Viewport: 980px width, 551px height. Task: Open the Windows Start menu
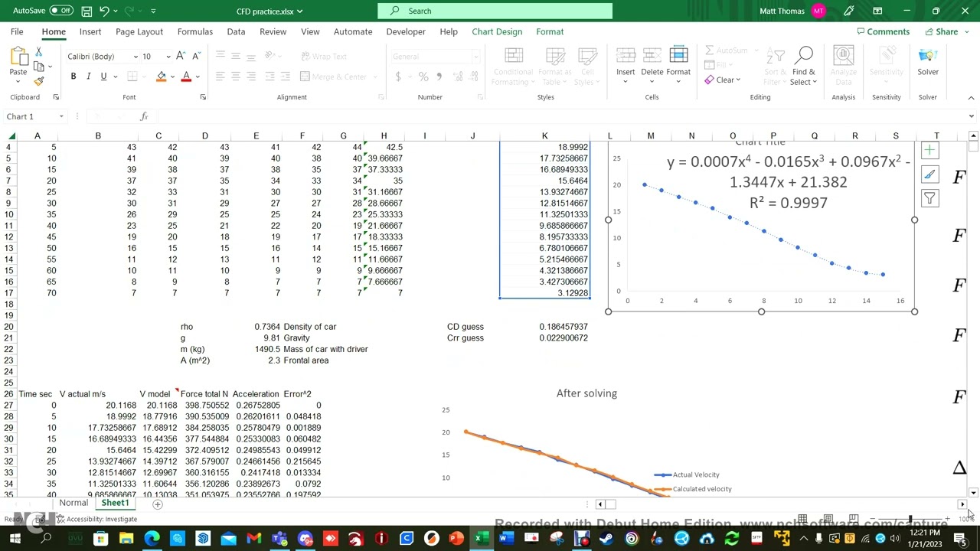point(15,539)
